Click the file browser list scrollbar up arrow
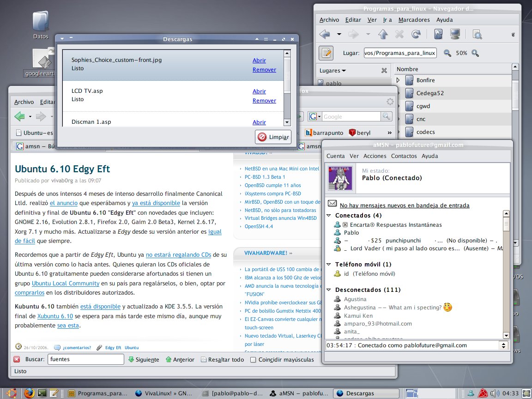 [x=515, y=67]
